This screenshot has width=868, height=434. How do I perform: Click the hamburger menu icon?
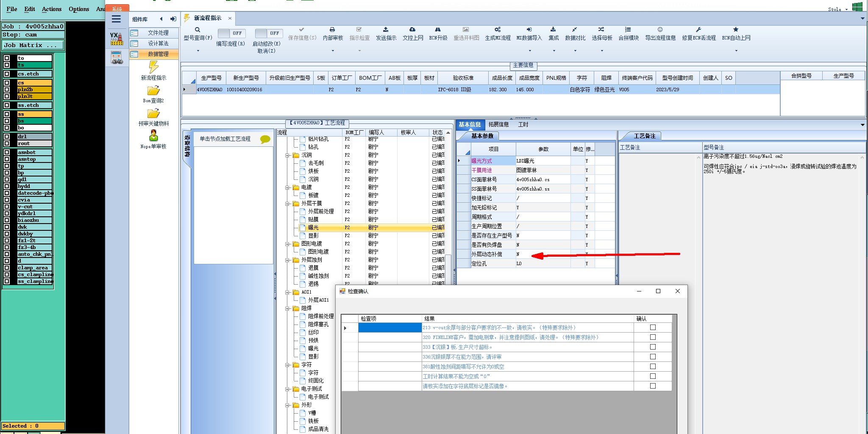(x=116, y=19)
